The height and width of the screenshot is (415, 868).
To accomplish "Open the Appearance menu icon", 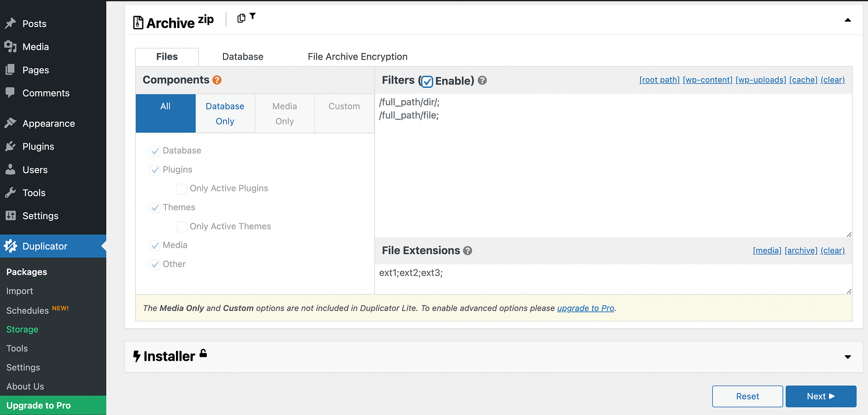I will point(10,123).
